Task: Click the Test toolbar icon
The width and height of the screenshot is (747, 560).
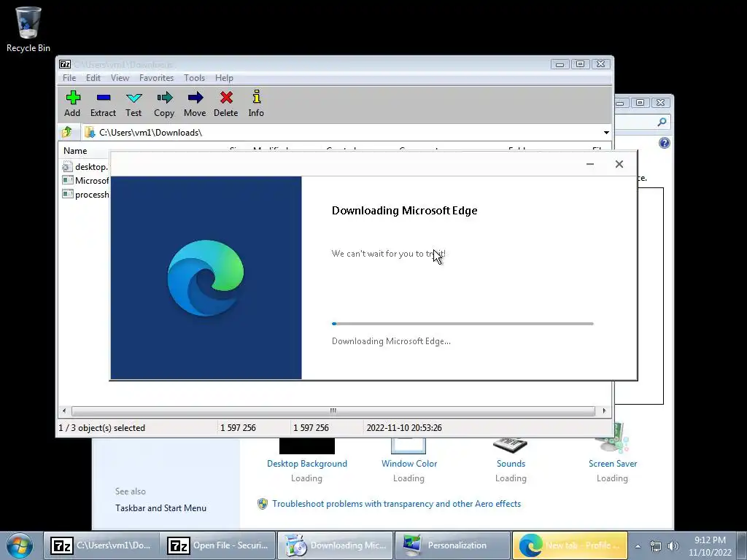Action: [x=133, y=104]
